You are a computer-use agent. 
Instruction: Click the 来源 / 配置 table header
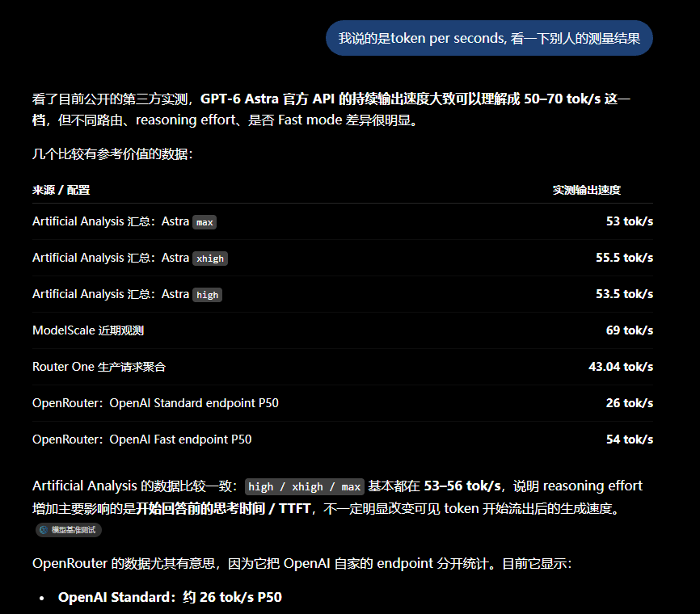(x=61, y=190)
